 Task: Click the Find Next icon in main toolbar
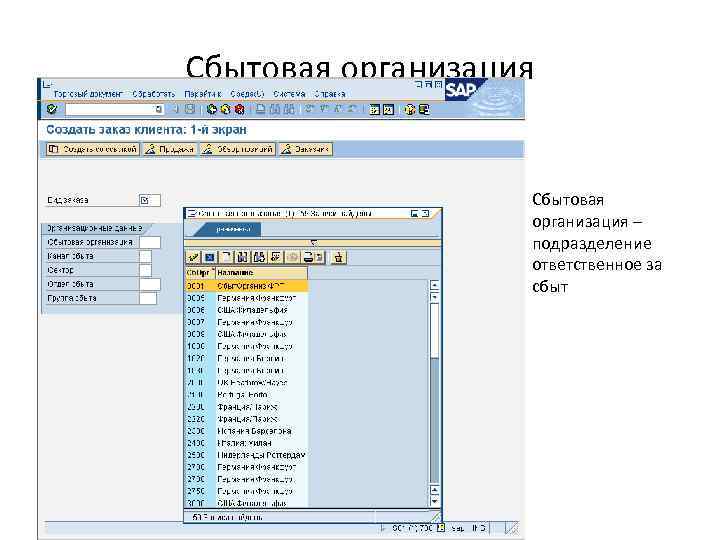point(289,109)
